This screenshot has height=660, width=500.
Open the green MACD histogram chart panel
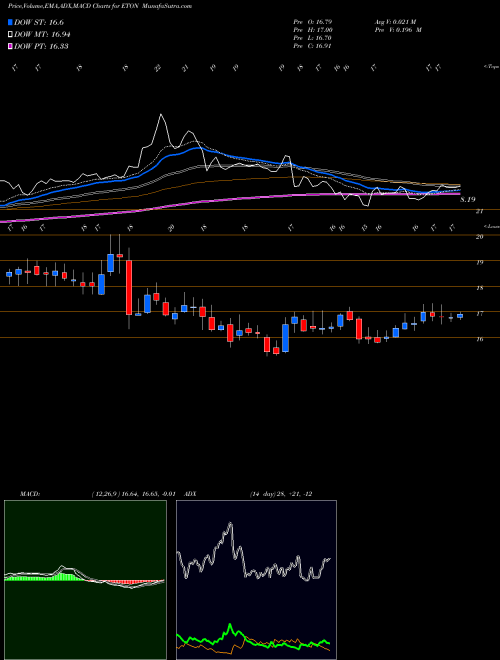tap(85, 580)
